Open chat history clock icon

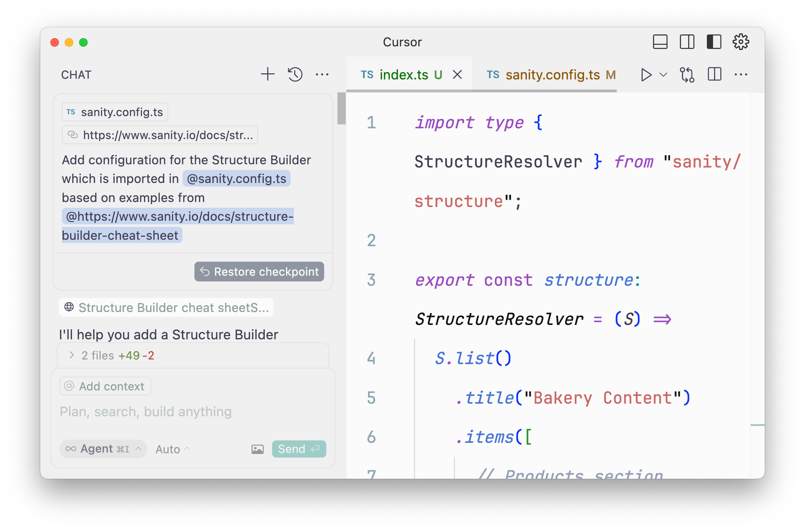coord(295,74)
